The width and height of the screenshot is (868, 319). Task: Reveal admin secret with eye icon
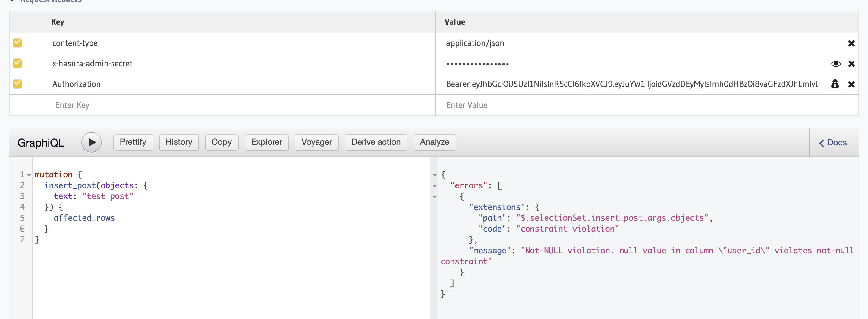[836, 64]
